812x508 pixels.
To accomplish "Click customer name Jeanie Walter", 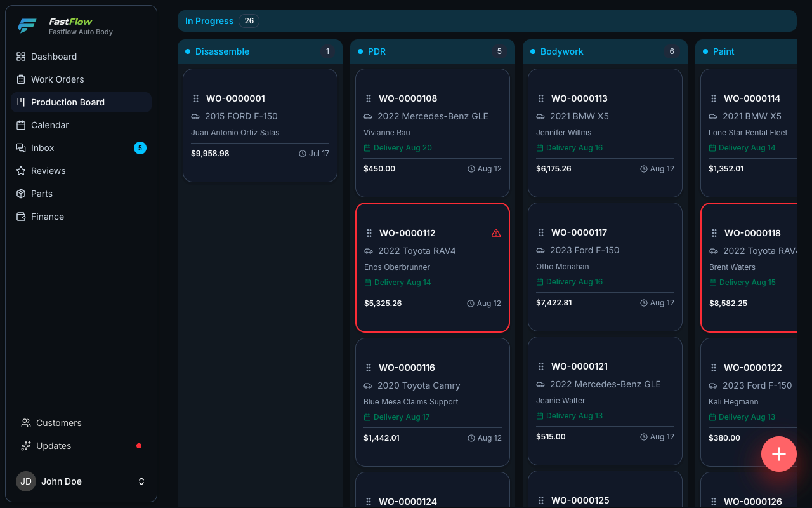I will (x=560, y=401).
